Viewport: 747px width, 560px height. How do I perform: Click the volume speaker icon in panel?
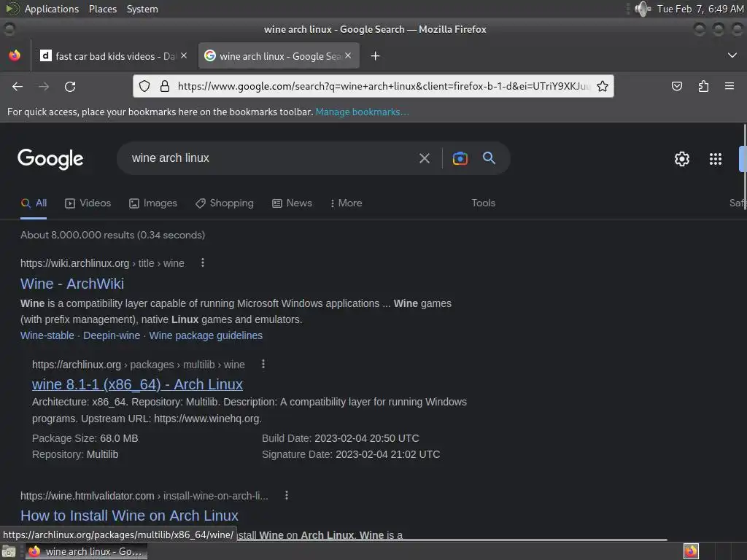click(x=643, y=9)
